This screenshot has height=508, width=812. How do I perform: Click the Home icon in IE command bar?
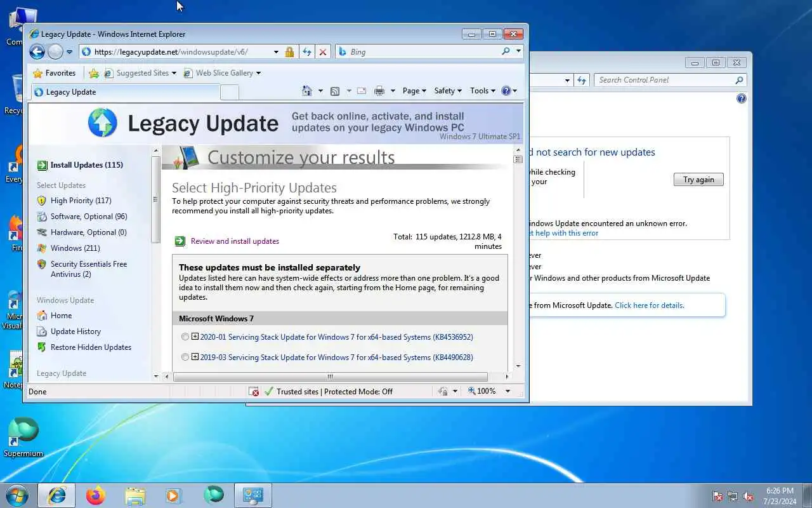click(x=307, y=91)
